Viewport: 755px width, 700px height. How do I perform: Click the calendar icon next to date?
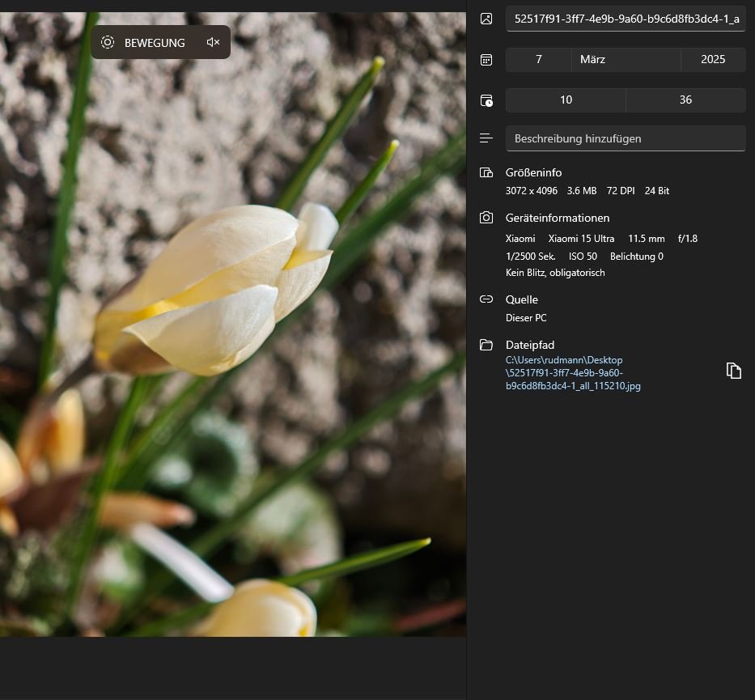click(486, 60)
